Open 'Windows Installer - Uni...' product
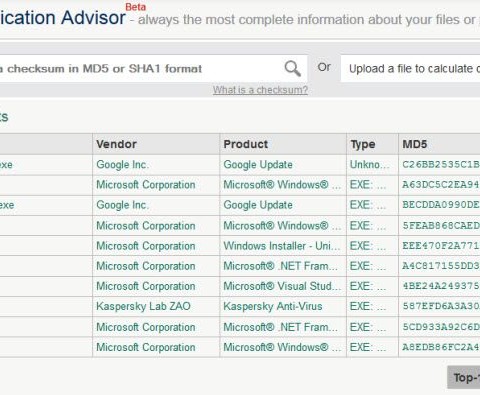This screenshot has width=480, height=395. [282, 246]
